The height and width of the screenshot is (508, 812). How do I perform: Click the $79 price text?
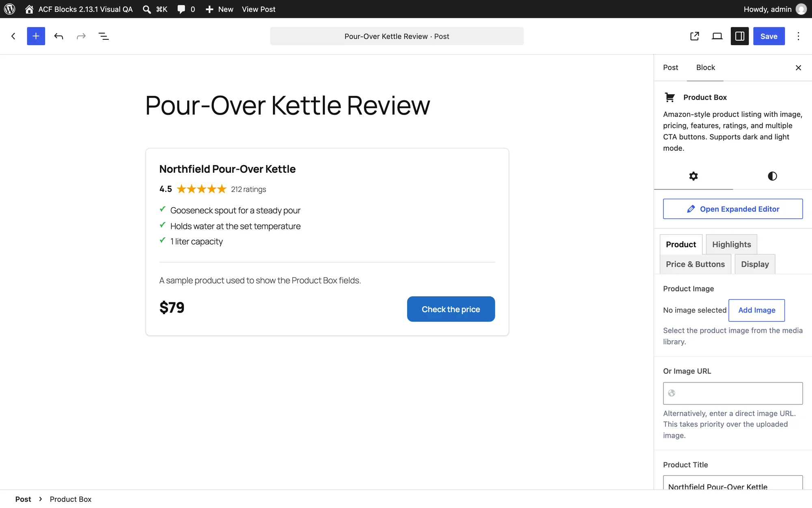172,308
